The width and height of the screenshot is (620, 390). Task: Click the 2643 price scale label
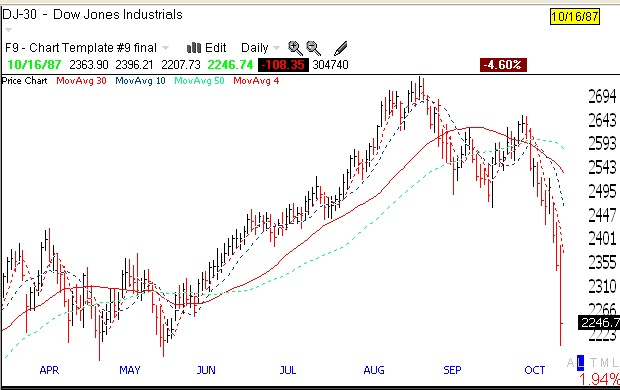(x=602, y=120)
